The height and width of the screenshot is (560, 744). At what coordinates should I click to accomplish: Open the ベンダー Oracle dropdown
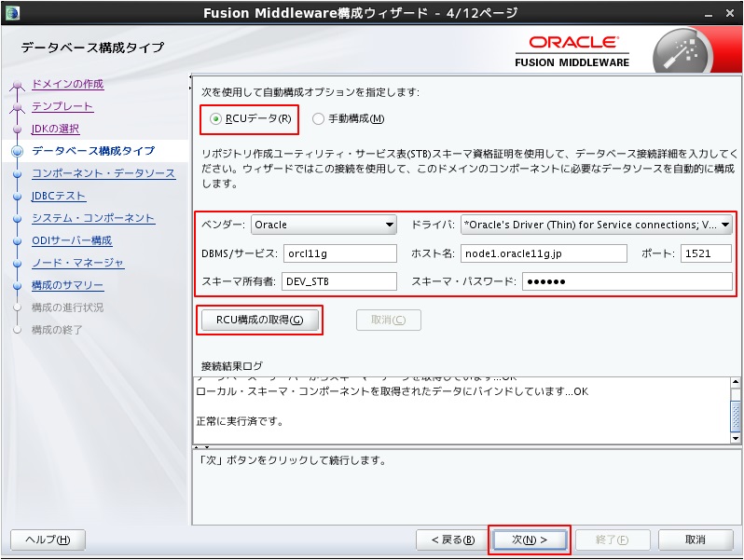324,225
